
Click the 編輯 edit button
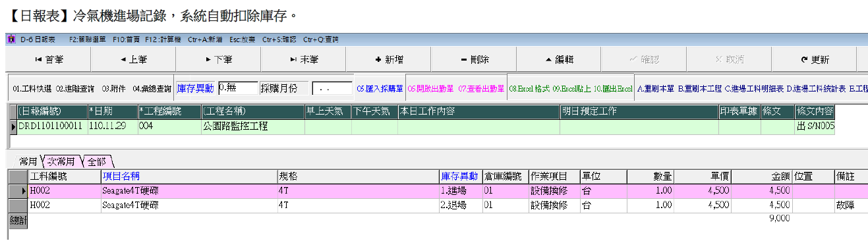pos(558,59)
